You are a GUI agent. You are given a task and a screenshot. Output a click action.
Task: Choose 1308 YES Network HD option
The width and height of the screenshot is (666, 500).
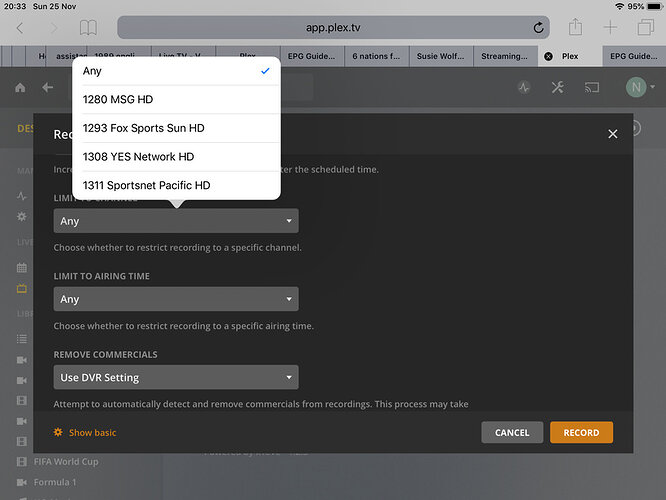[x=176, y=157]
